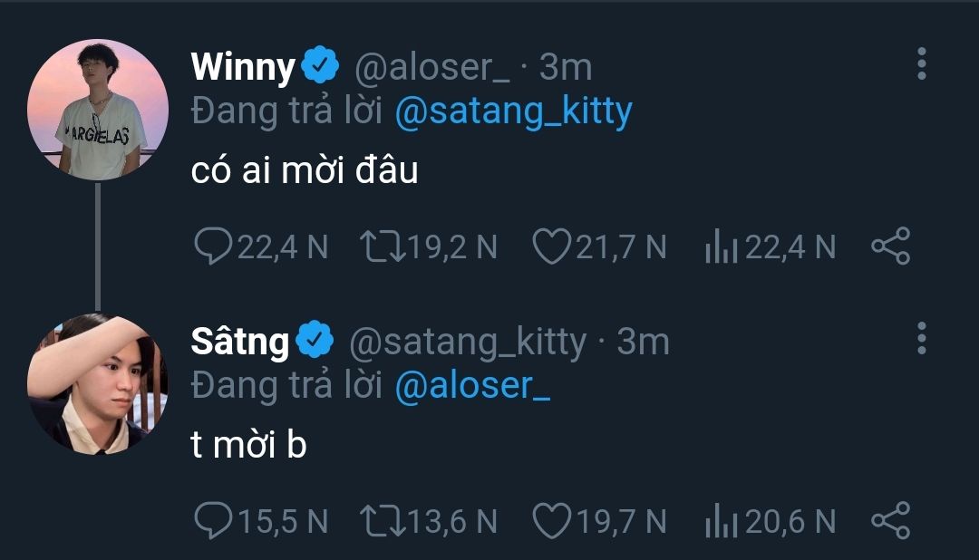Like Sâtng's tweet with heart icon
979x560 pixels.
coord(549,520)
